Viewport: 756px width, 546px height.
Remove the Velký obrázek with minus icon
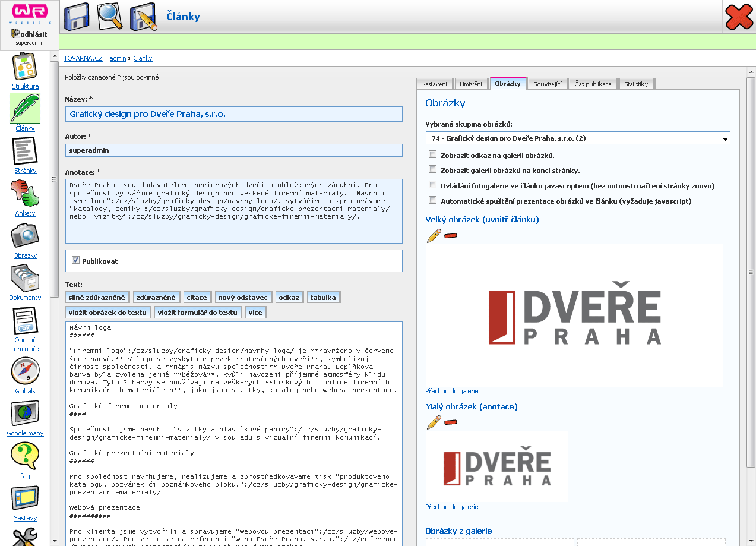point(451,236)
